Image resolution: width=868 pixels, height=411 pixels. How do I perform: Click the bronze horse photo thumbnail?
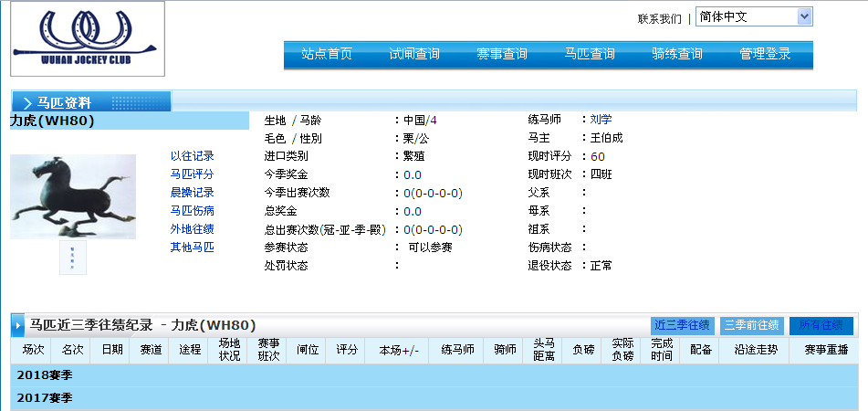tap(73, 196)
